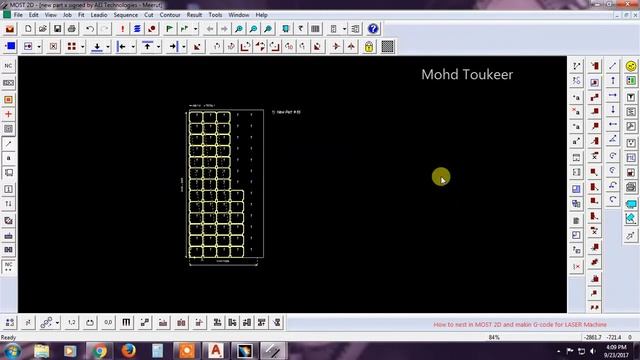640x360 pixels.
Task: Click the yellow smiley face icon
Action: (x=631, y=66)
